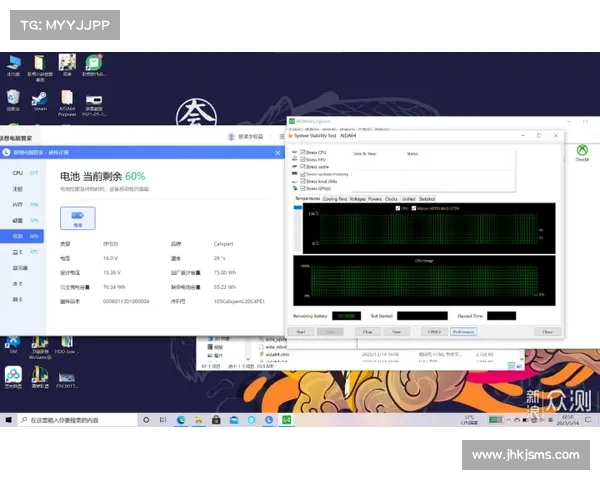Launch Steam from the desktop shortcut

point(40,101)
